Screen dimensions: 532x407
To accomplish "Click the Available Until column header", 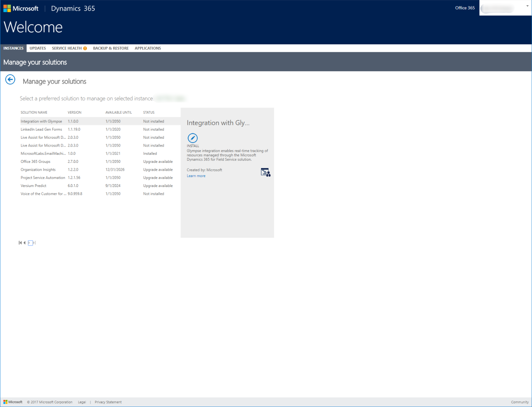I will (118, 112).
